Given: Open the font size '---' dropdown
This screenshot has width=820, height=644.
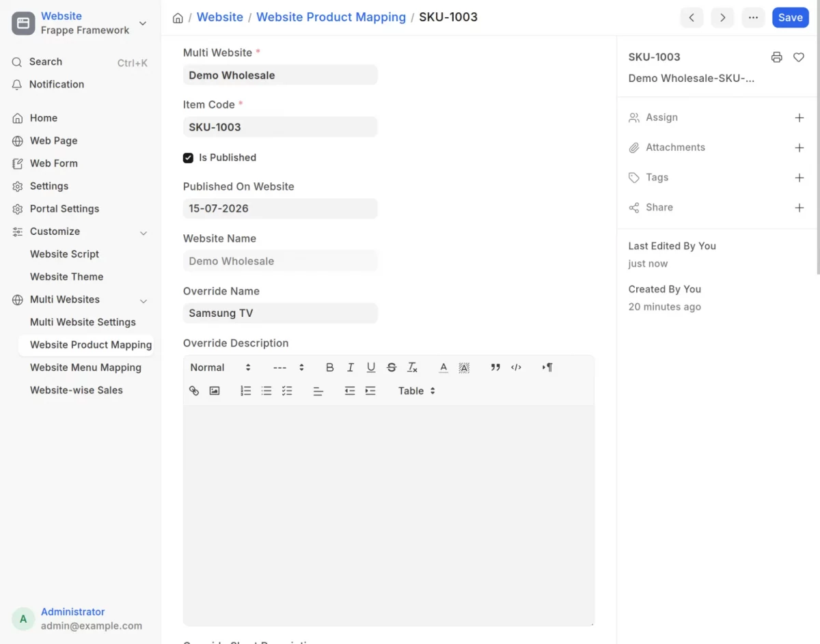Looking at the screenshot, I should click(x=288, y=367).
